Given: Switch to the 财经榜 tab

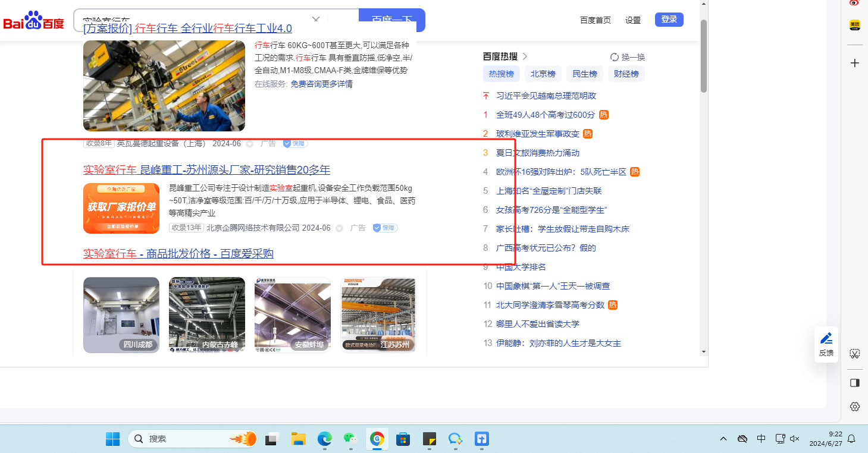Looking at the screenshot, I should coord(626,74).
